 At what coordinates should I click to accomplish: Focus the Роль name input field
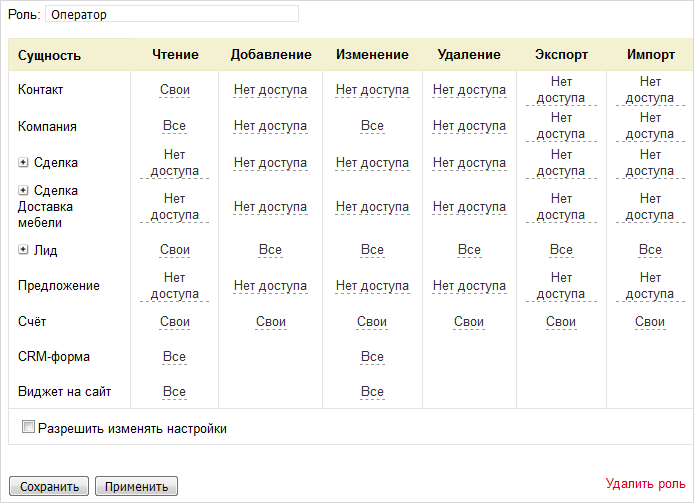(x=172, y=14)
